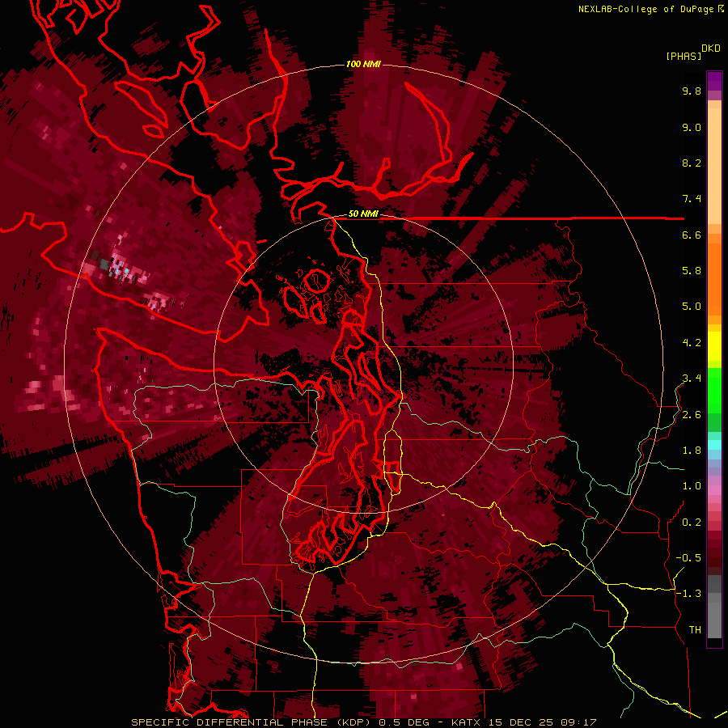Click the cyan segment of the color bar
Viewport: 728px width, 728px height.
(x=714, y=445)
